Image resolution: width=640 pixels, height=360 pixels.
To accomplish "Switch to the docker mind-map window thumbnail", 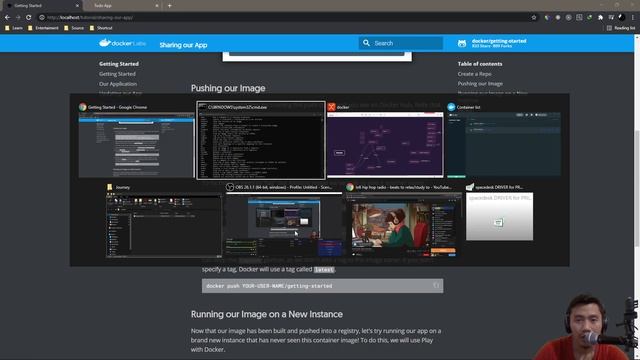I will (385, 141).
